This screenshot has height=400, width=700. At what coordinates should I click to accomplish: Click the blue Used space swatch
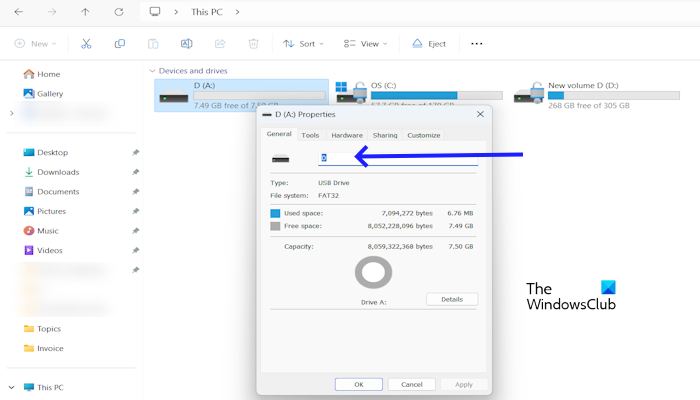coord(275,213)
